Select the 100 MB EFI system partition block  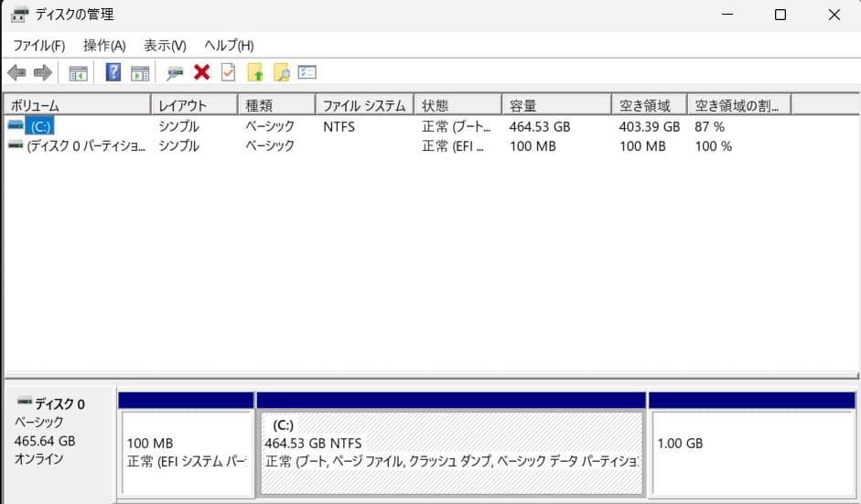coord(187,452)
